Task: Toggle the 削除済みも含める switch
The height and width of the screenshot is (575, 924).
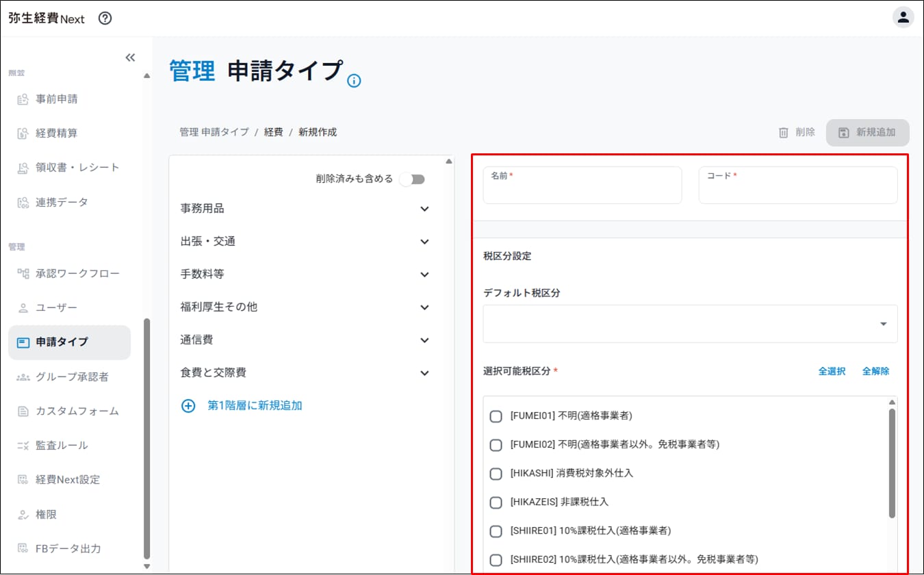Action: (412, 179)
